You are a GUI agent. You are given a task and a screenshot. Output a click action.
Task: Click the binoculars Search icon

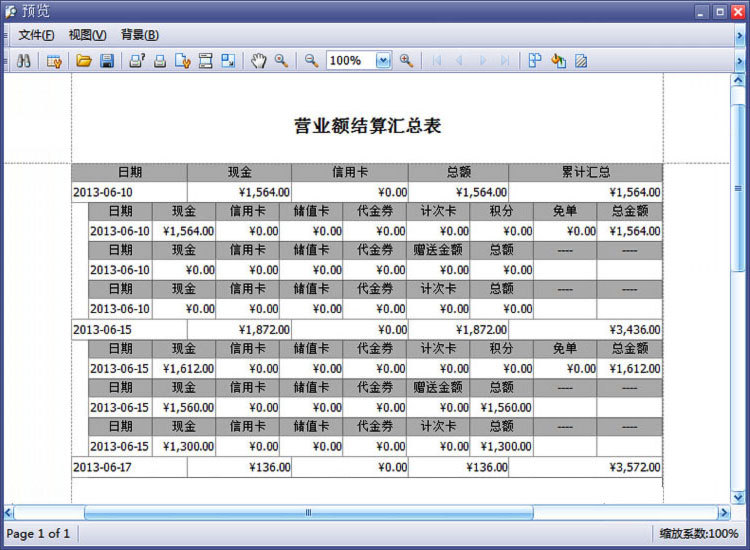[x=23, y=61]
